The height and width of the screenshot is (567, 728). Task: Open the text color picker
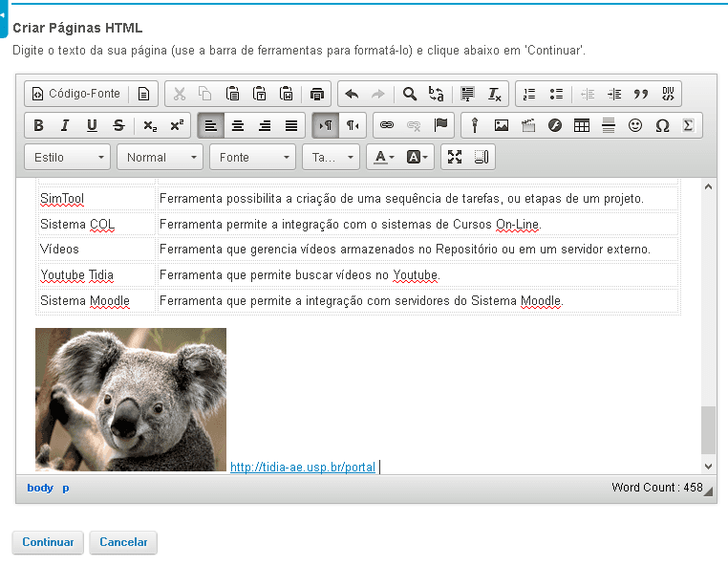pyautogui.click(x=385, y=157)
